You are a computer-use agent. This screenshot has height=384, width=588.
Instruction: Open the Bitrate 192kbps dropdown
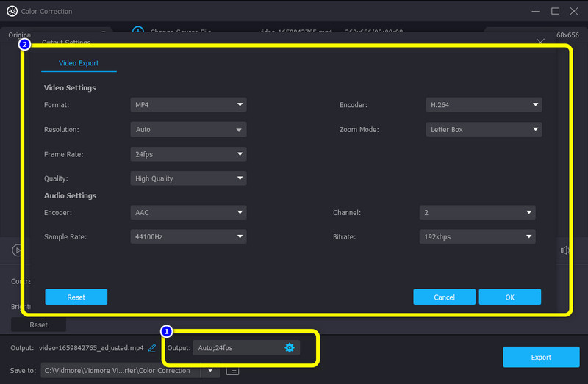[x=478, y=236]
